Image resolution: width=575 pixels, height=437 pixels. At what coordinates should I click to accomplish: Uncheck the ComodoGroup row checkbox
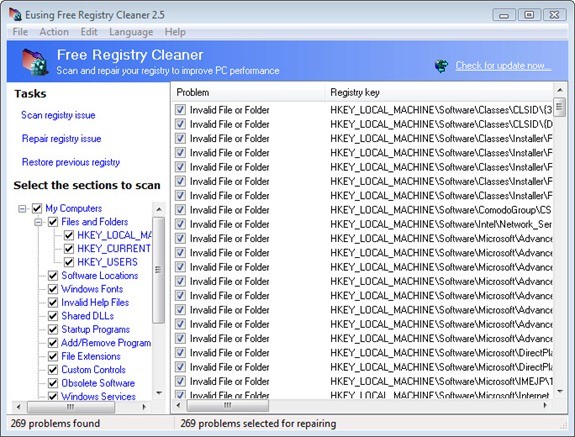(x=180, y=210)
